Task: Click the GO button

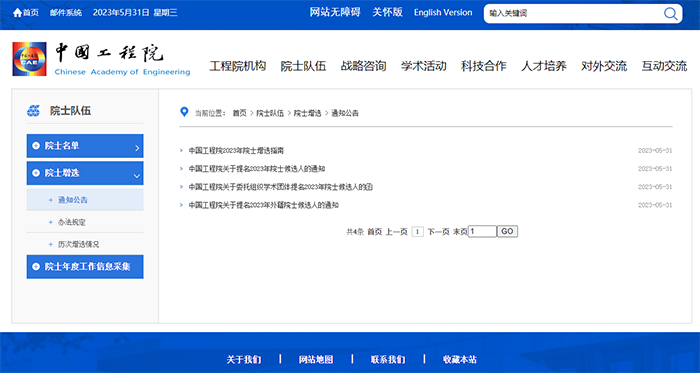Action: click(507, 232)
